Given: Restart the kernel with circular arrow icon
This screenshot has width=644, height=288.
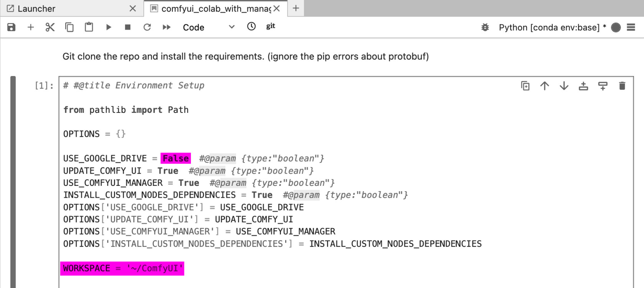Looking at the screenshot, I should [x=147, y=27].
